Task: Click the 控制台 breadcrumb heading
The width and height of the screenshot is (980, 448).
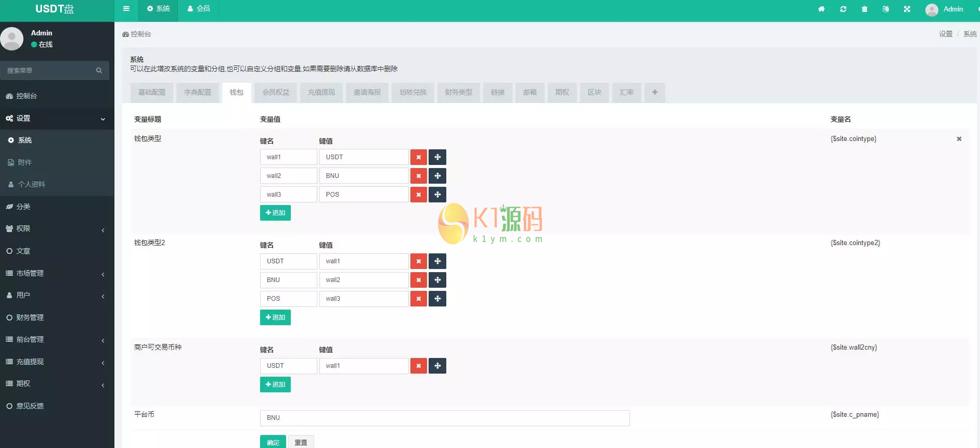Action: tap(137, 34)
